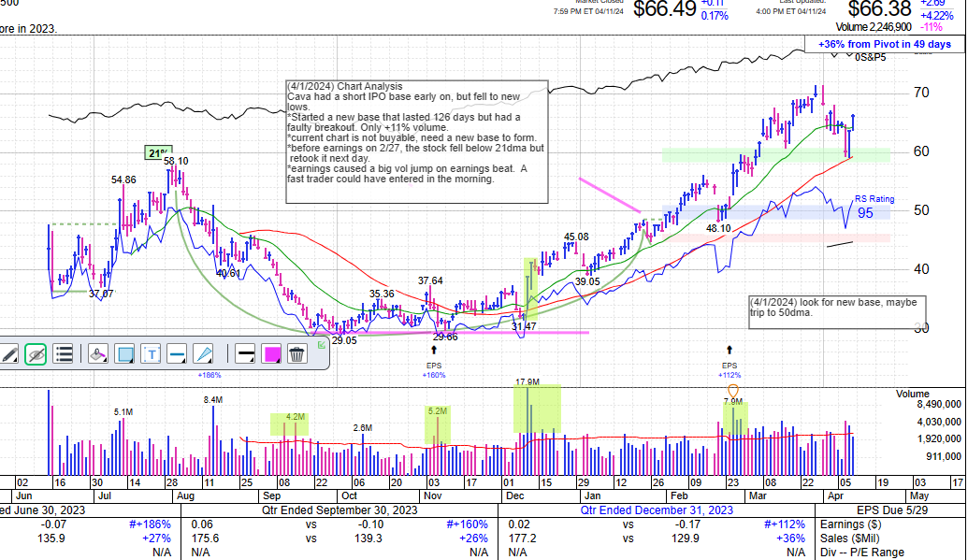Viewport: 968px width, 560px height.
Task: Click the EPS Due 5/29 text
Action: click(892, 510)
